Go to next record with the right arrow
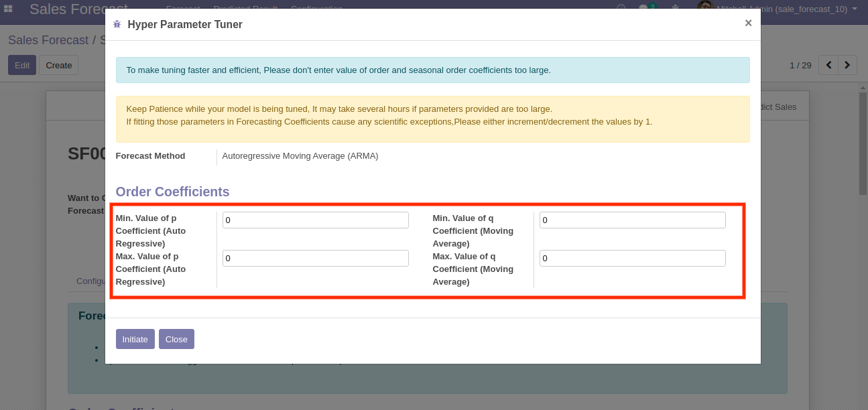 848,65
